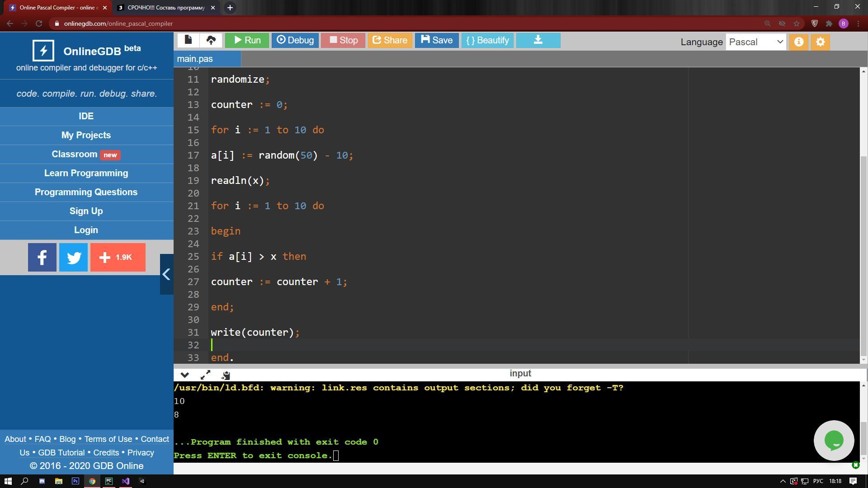
Task: Open the About link
Action: tap(15, 439)
